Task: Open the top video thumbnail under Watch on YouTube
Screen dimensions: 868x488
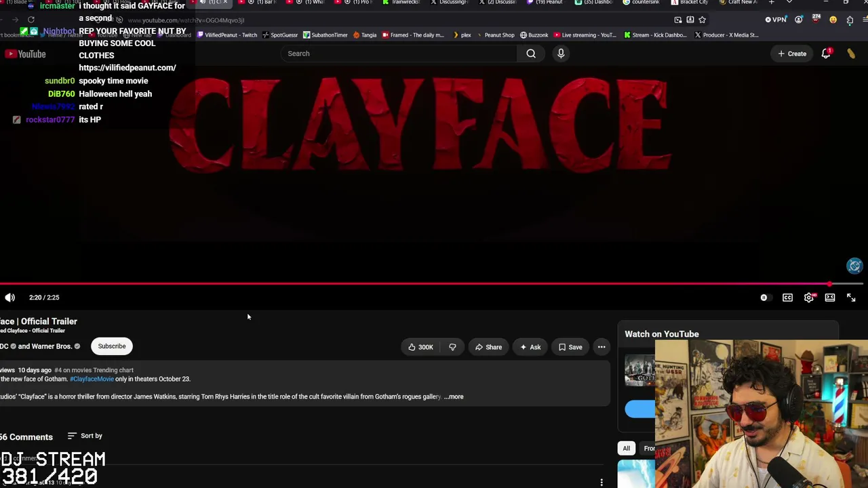Action: (639, 371)
